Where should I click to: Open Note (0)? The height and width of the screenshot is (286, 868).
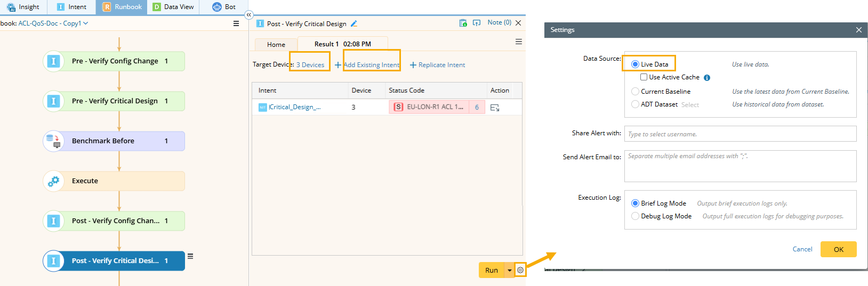tap(500, 22)
